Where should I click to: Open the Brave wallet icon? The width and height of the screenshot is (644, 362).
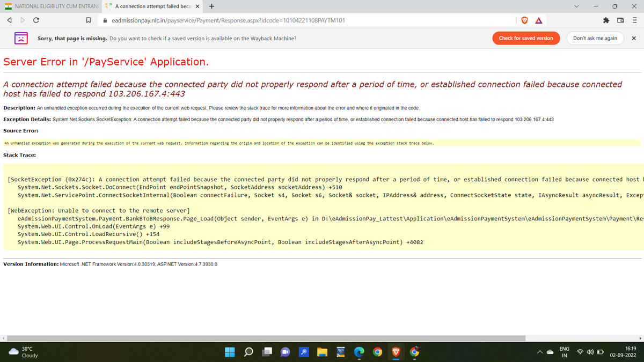click(x=621, y=20)
